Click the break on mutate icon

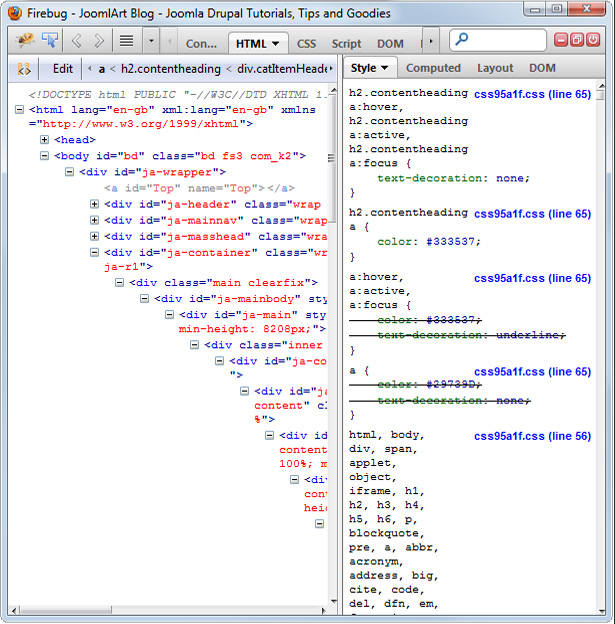[23, 69]
